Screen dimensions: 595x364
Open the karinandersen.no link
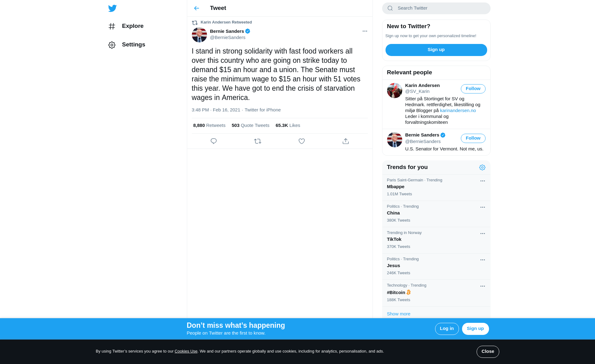458,110
